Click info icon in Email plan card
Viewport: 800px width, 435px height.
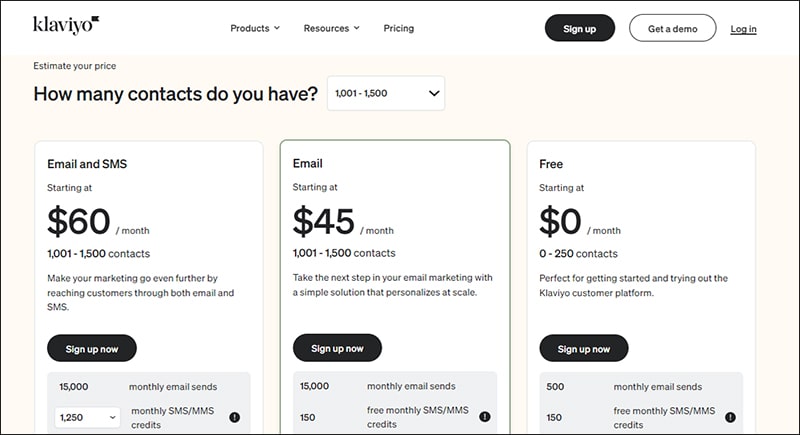pos(485,417)
